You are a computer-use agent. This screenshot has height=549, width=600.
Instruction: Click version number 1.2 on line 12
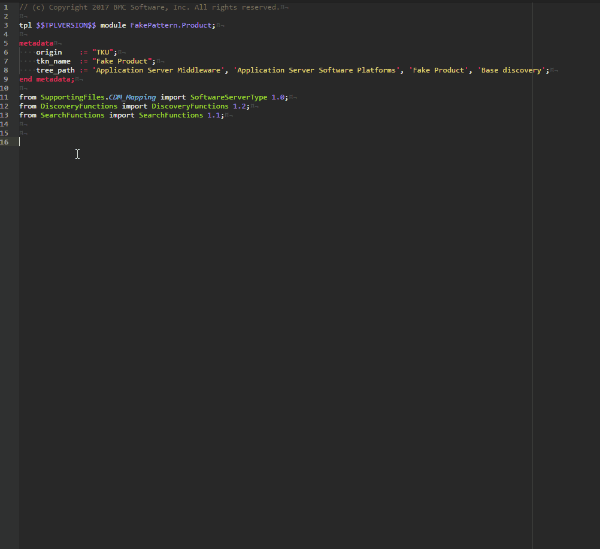[x=239, y=106]
